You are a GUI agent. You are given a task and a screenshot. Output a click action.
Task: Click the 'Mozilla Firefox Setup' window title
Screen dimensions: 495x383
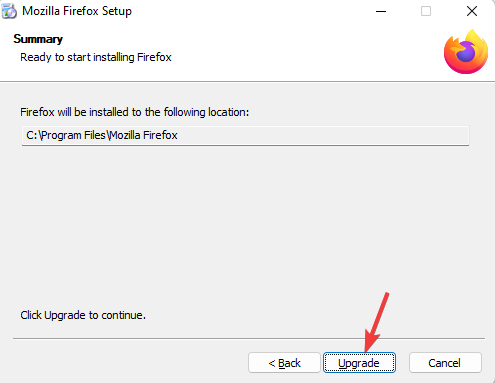pyautogui.click(x=77, y=11)
